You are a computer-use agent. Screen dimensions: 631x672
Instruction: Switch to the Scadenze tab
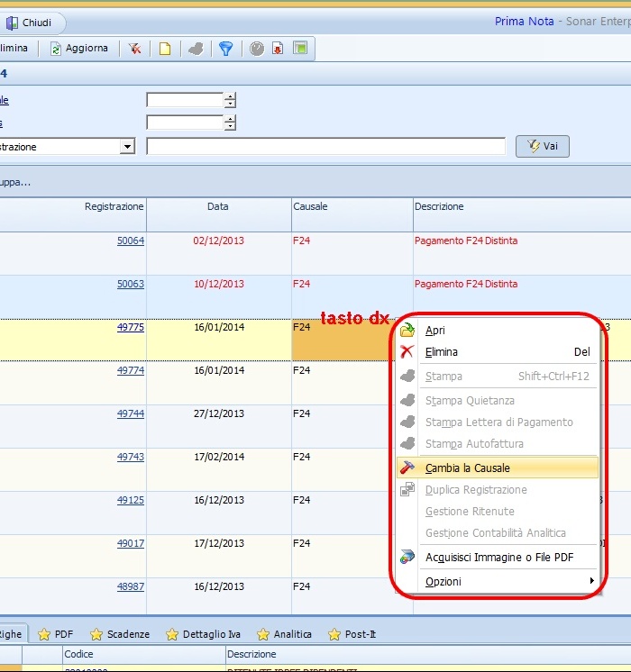coord(120,634)
